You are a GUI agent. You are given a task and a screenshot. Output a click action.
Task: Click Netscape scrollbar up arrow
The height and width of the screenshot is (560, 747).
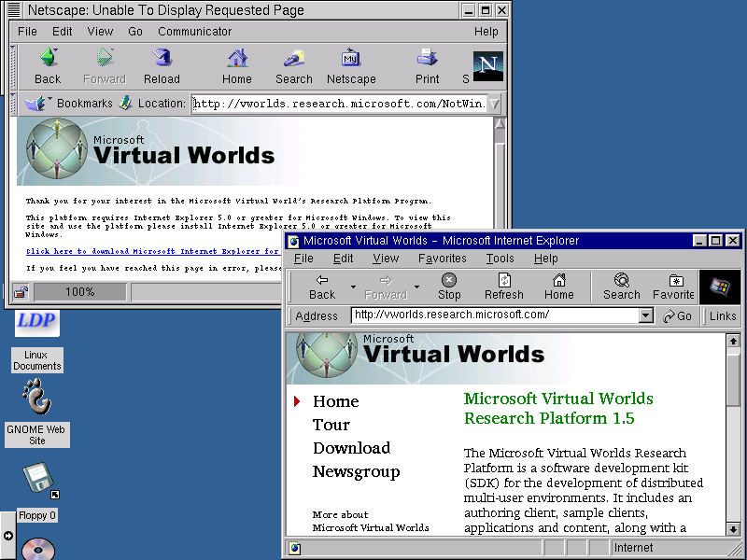tap(500, 124)
